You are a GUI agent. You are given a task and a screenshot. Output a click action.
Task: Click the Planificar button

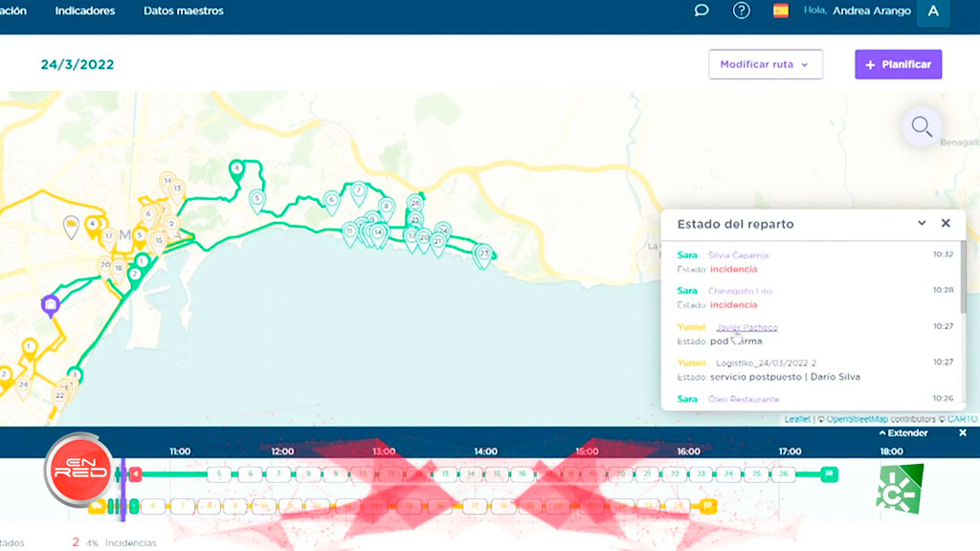tap(898, 64)
